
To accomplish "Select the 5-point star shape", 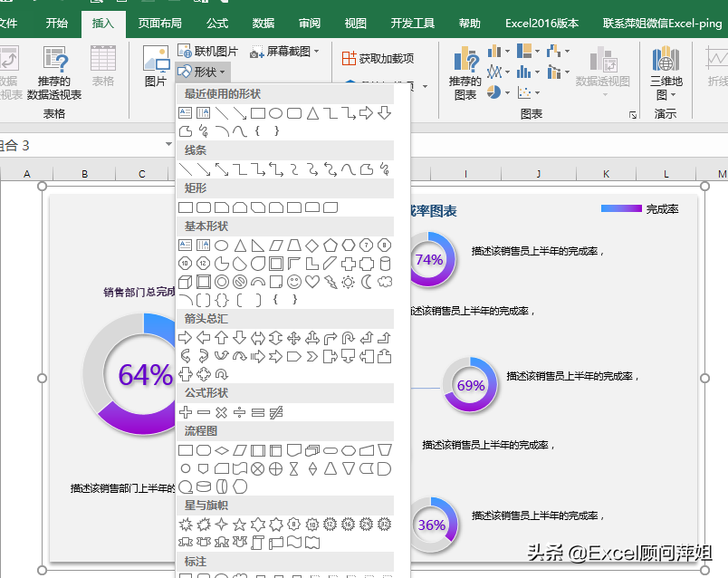I will (240, 525).
